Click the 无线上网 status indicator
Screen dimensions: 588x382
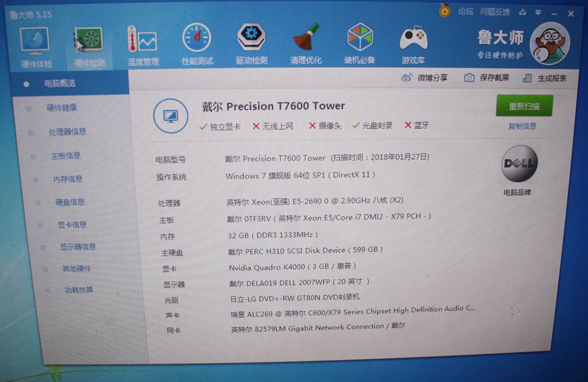(273, 126)
